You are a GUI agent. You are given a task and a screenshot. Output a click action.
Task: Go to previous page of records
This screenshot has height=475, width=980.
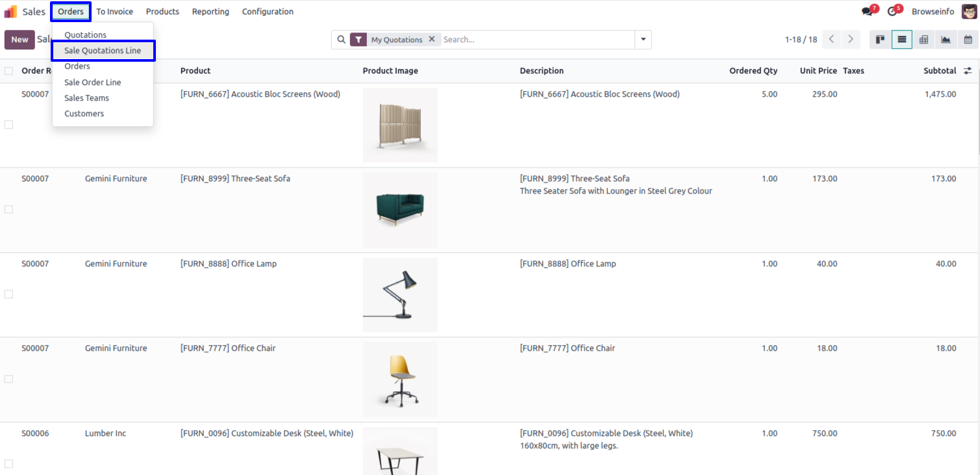tap(831, 40)
